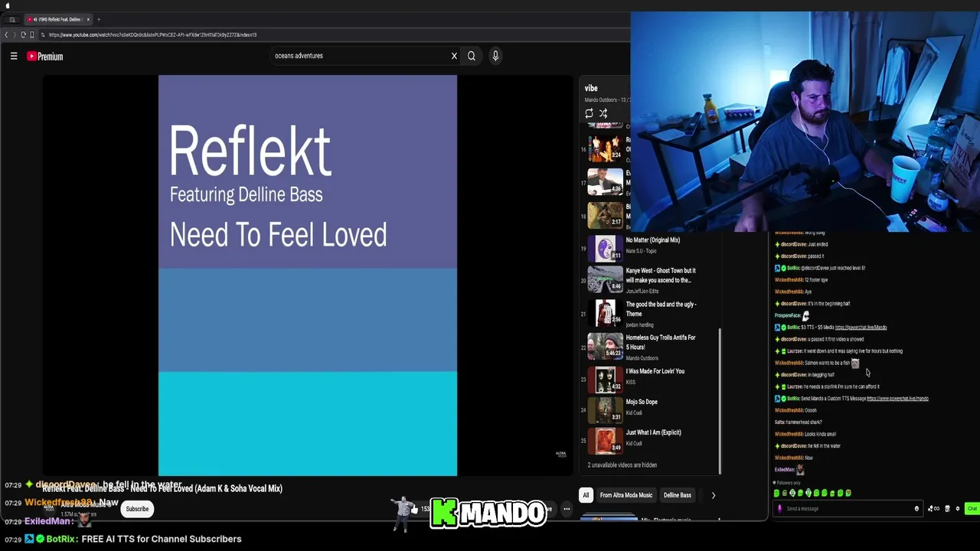Go back in the browser
The height and width of the screenshot is (551, 980).
pos(6,34)
